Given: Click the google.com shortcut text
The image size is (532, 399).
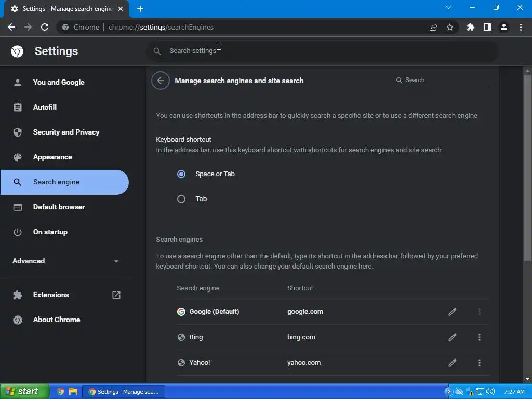Looking at the screenshot, I should point(305,312).
